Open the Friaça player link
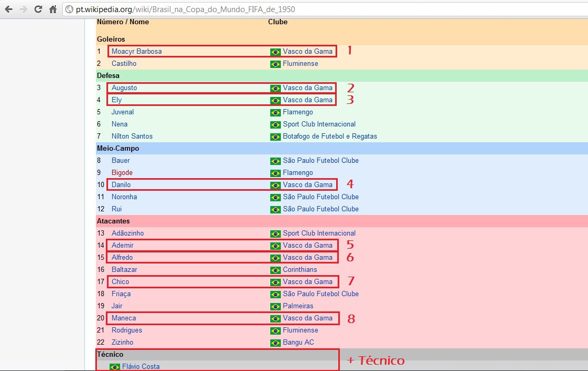The height and width of the screenshot is (371, 588). click(121, 294)
